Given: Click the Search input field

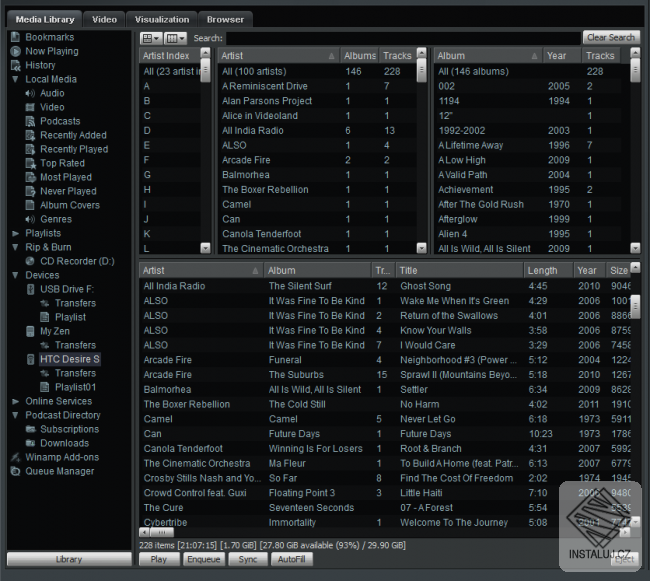Looking at the screenshot, I should (403, 38).
